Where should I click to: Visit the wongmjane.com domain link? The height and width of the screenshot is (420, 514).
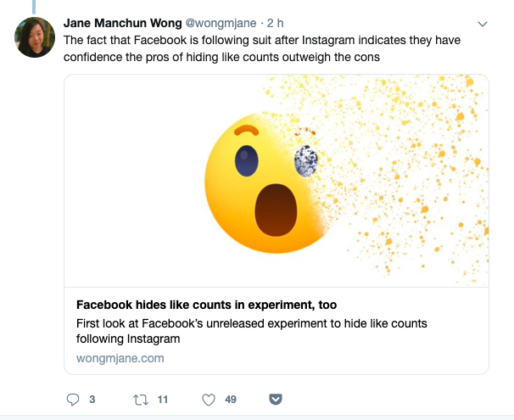(120, 358)
